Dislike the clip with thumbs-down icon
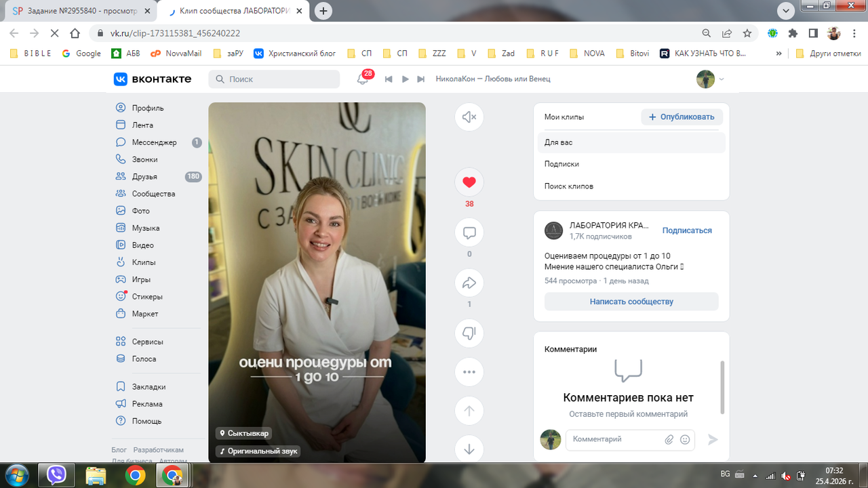Image resolution: width=868 pixels, height=488 pixels. pos(469,333)
